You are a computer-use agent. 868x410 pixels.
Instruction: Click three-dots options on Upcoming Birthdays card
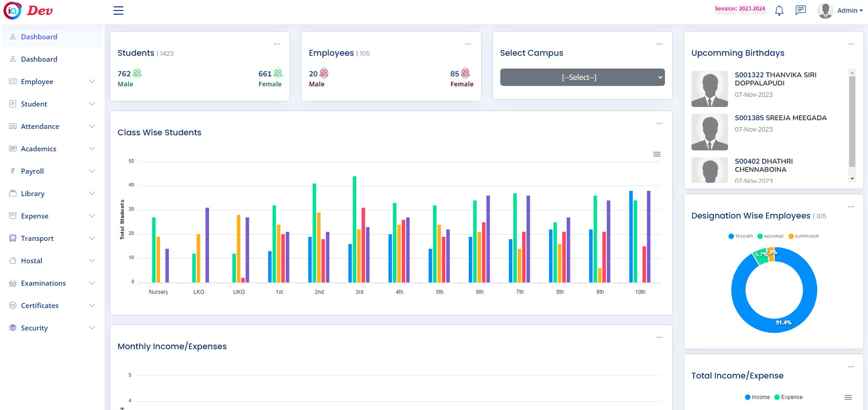pyautogui.click(x=850, y=44)
